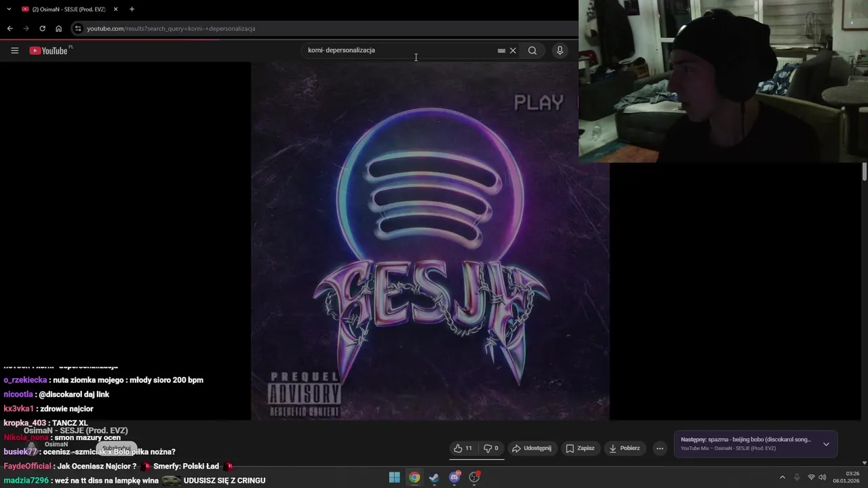The height and width of the screenshot is (488, 868).
Task: Open Steam from the taskbar
Action: coord(434,477)
